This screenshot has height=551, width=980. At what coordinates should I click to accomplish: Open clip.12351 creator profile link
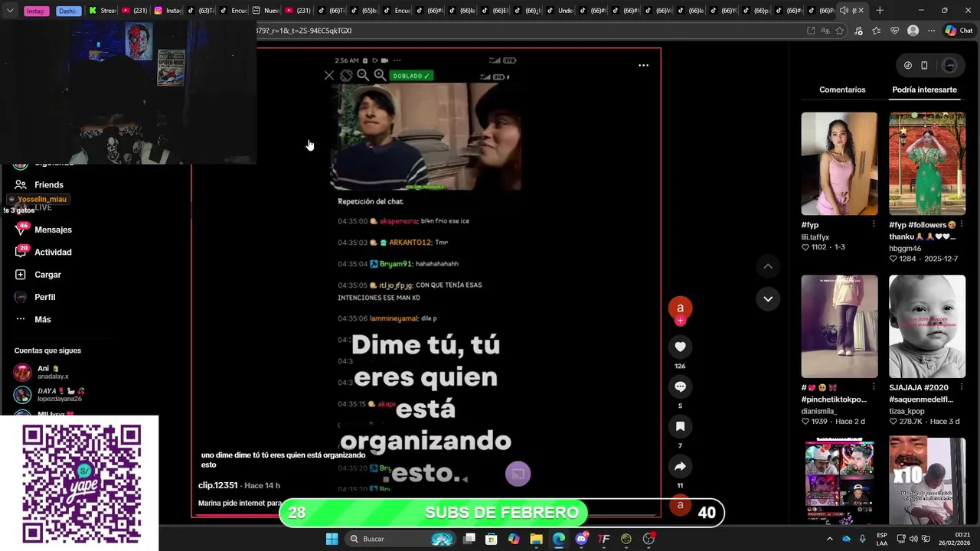217,485
